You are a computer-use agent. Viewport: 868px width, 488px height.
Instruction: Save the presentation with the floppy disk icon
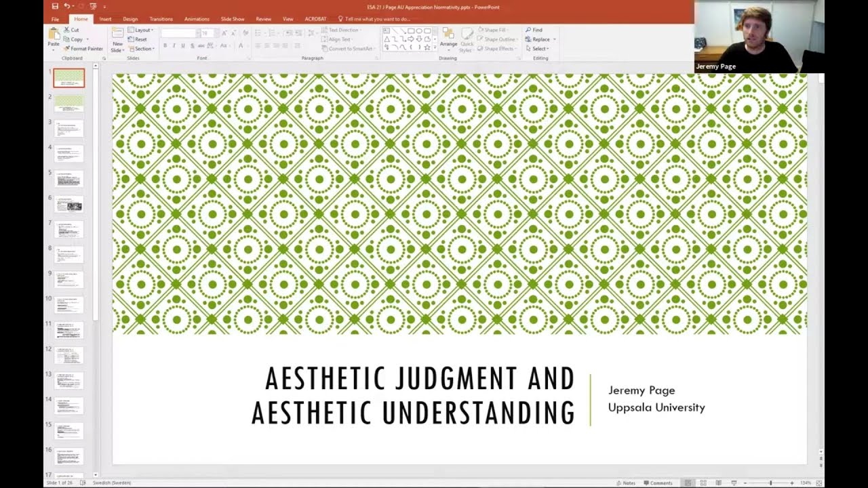(55, 6)
